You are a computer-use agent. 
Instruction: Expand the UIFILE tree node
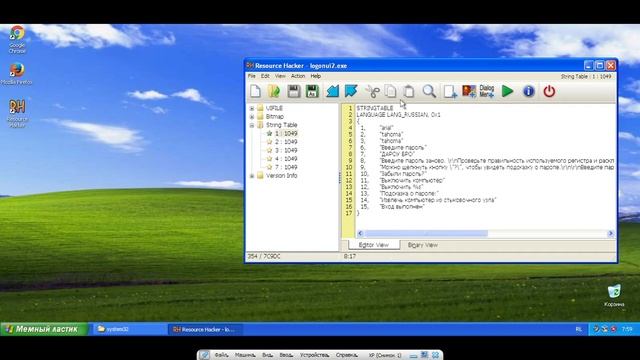(252, 108)
